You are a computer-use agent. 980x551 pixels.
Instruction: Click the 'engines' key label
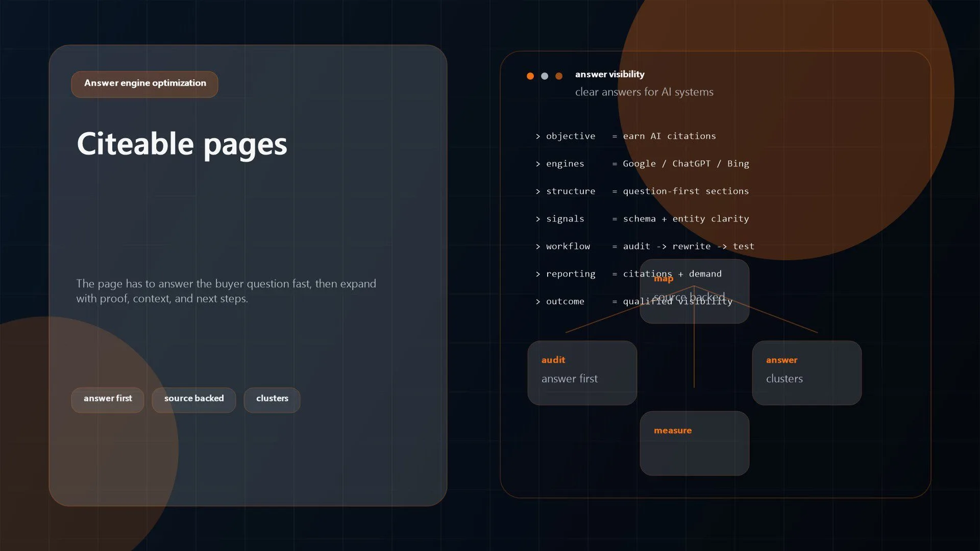565,164
